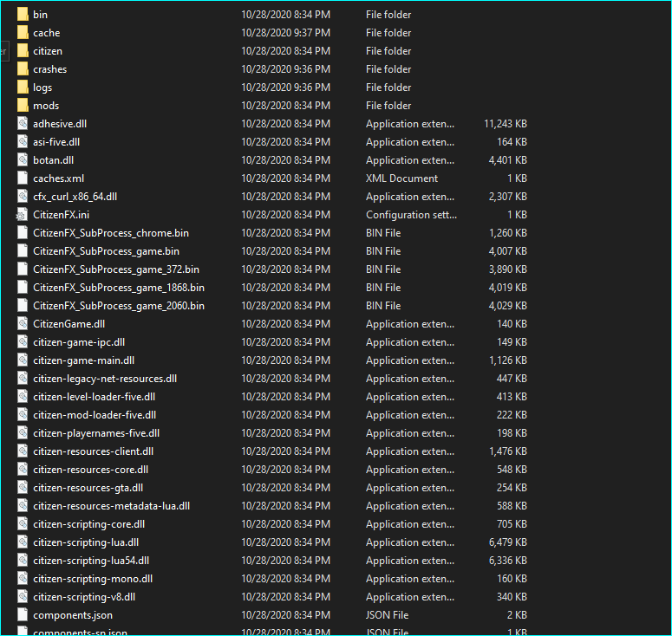Viewport: 672px width, 636px height.
Task: Select the bin folder icon
Action: click(23, 14)
